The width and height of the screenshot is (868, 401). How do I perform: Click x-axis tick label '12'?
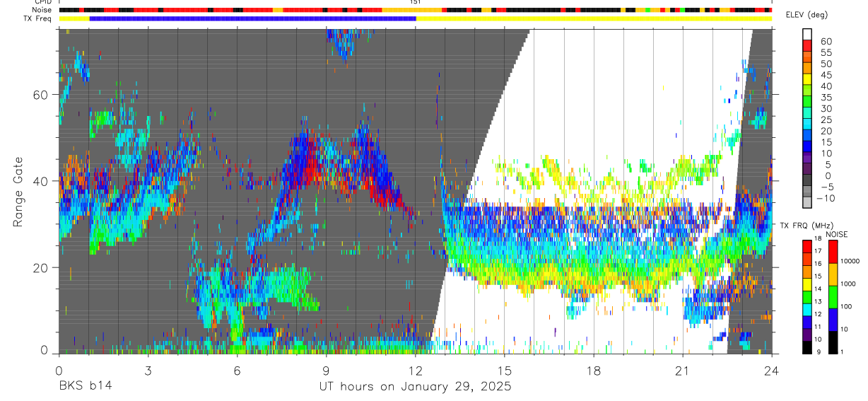(x=415, y=370)
